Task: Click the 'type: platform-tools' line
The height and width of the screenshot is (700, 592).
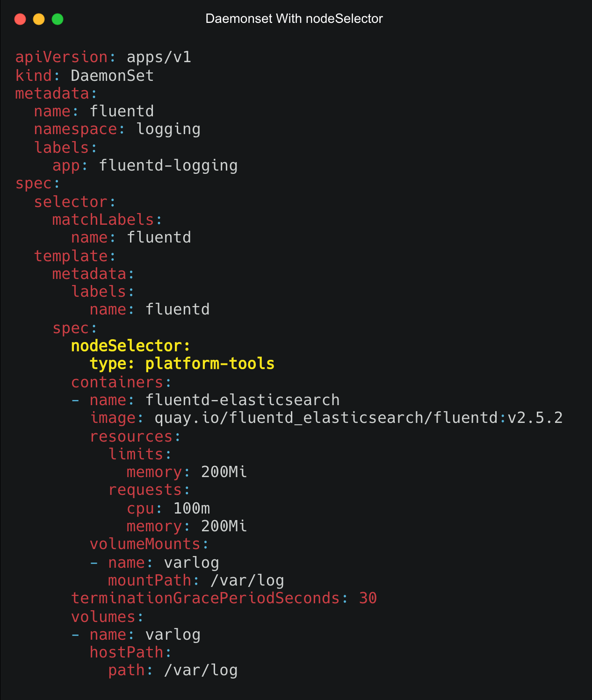Action: 182,364
